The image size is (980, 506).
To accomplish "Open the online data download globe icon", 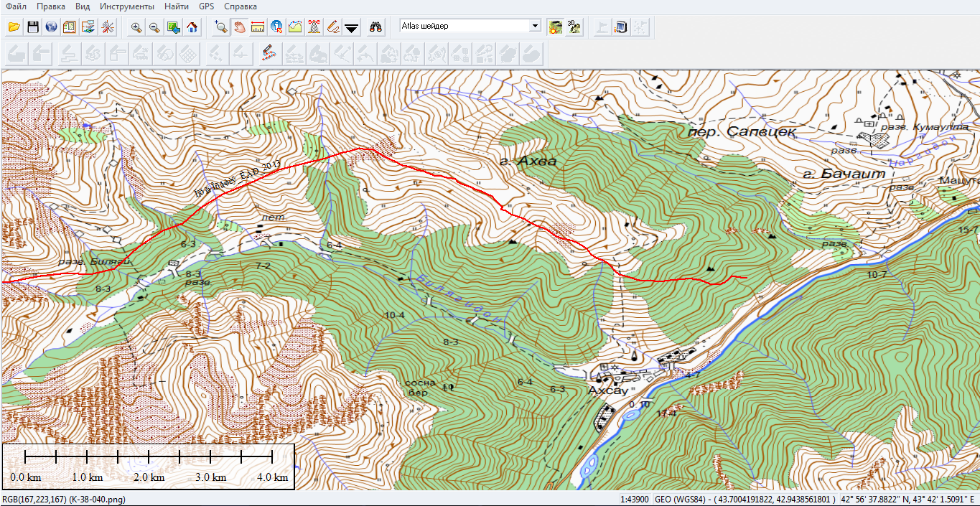I will (x=51, y=27).
